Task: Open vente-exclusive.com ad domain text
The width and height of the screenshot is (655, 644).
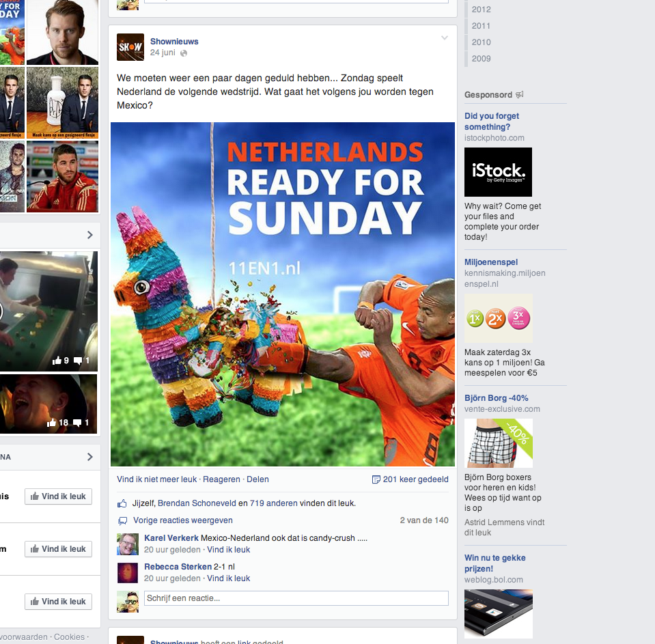Action: 502,409
